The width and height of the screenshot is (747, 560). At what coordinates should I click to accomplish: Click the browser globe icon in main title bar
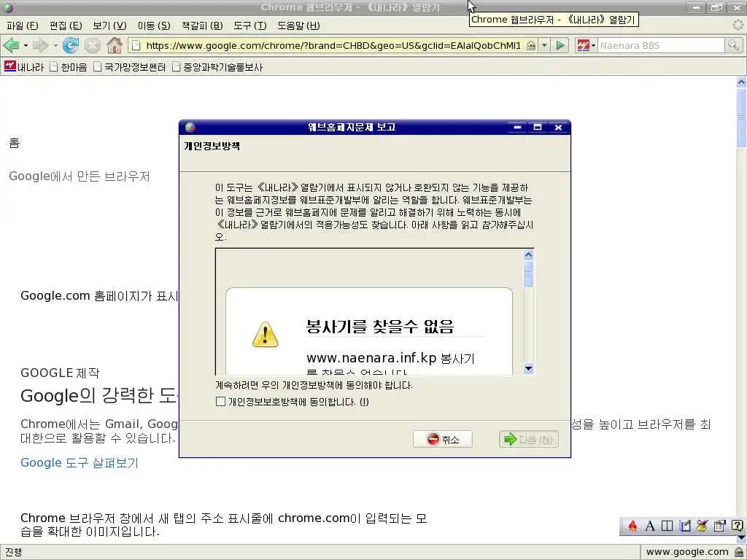(8, 7)
